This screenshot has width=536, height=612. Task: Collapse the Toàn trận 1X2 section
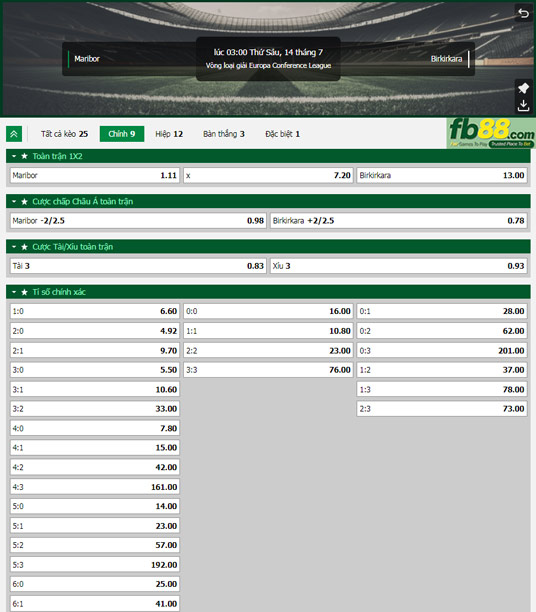(x=14, y=156)
